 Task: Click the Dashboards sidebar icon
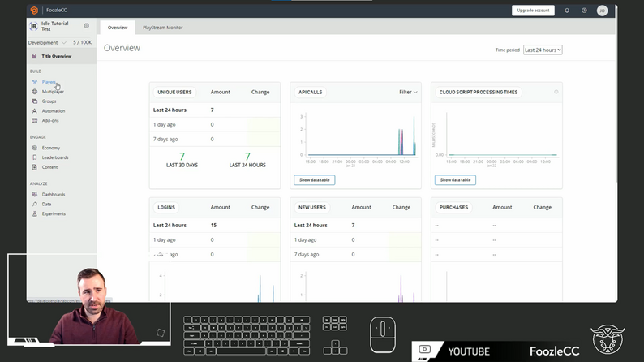[x=35, y=194]
